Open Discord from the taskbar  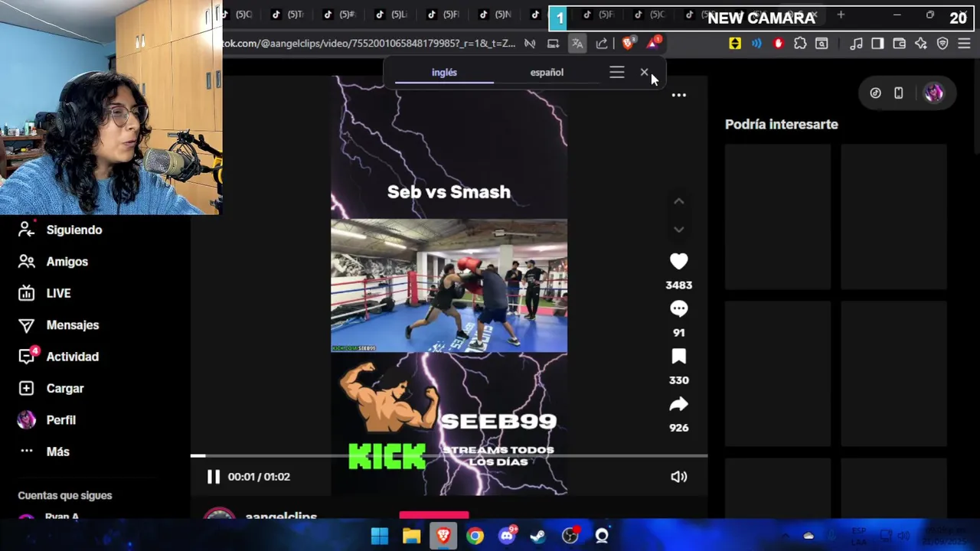pos(507,536)
